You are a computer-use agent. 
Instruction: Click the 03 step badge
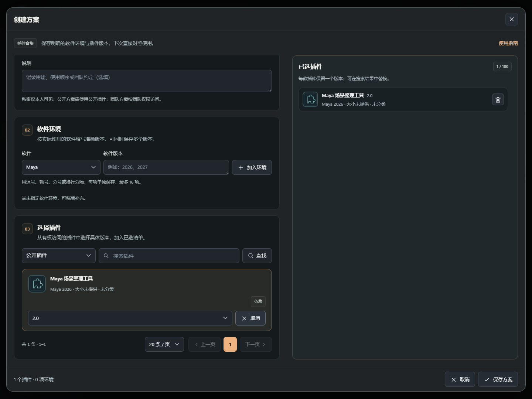(27, 229)
